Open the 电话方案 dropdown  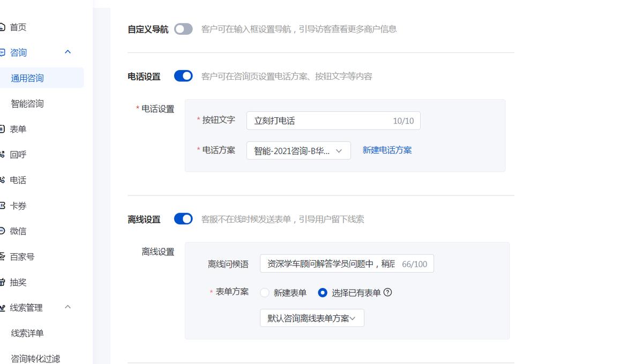pos(298,150)
